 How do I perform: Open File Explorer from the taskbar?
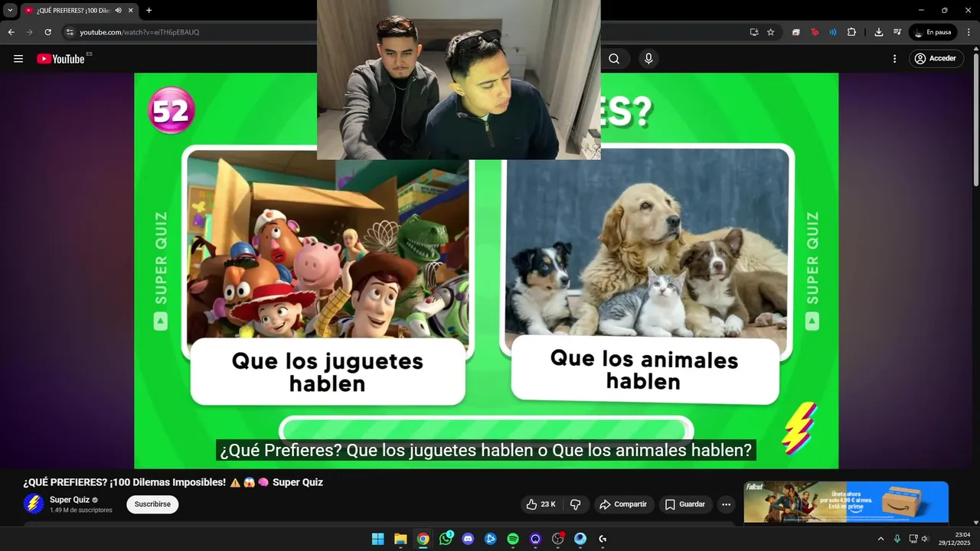400,539
